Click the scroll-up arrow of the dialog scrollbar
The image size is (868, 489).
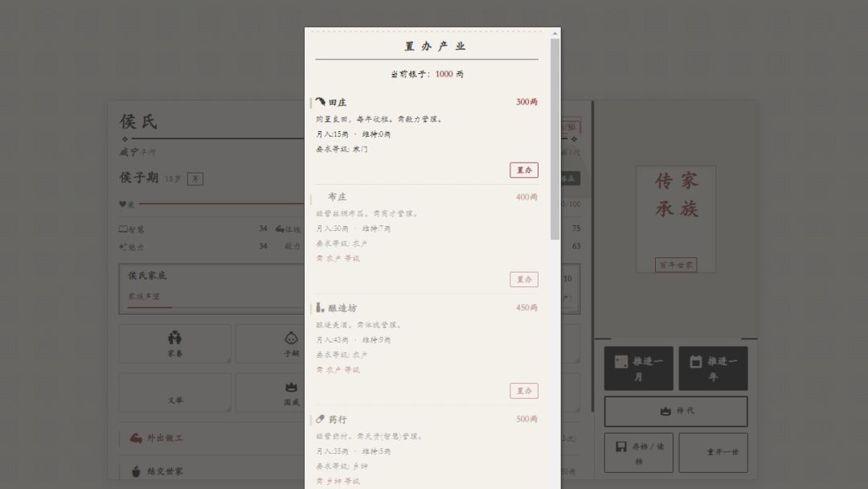click(555, 33)
